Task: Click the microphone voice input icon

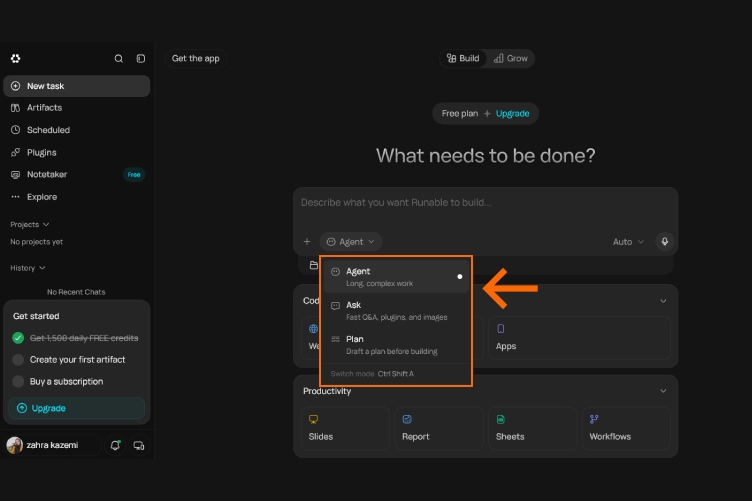Action: click(x=665, y=242)
